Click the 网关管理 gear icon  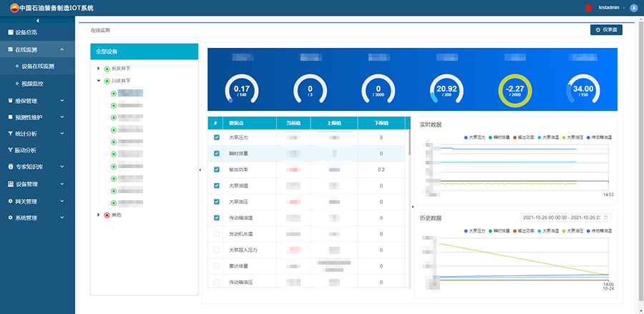[x=11, y=202]
